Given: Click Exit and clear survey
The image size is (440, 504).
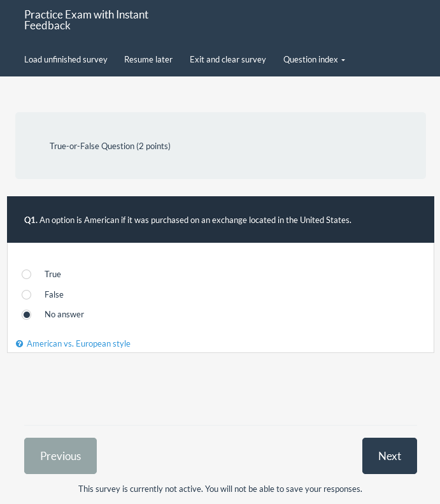Looking at the screenshot, I should (x=228, y=59).
